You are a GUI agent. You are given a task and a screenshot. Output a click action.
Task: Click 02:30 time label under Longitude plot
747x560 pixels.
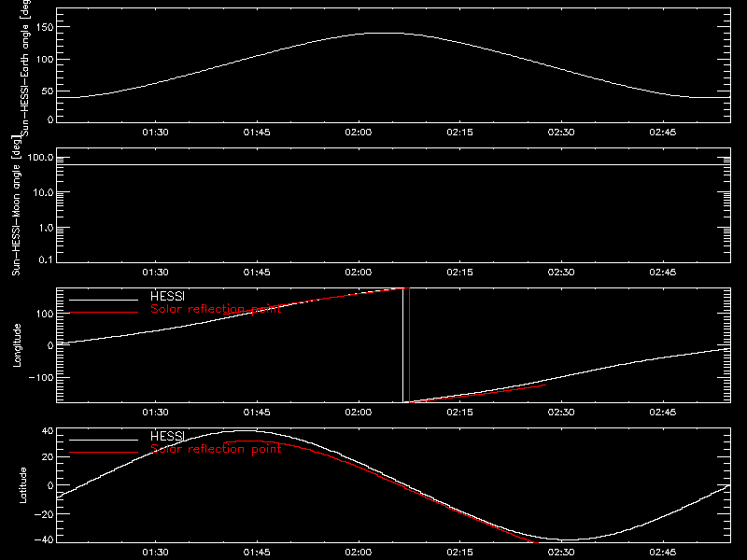(561, 413)
